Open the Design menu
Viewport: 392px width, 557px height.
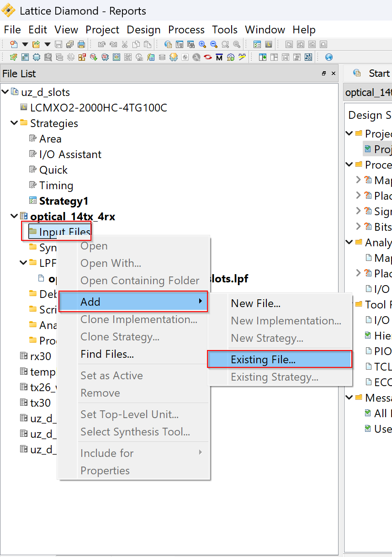click(143, 30)
